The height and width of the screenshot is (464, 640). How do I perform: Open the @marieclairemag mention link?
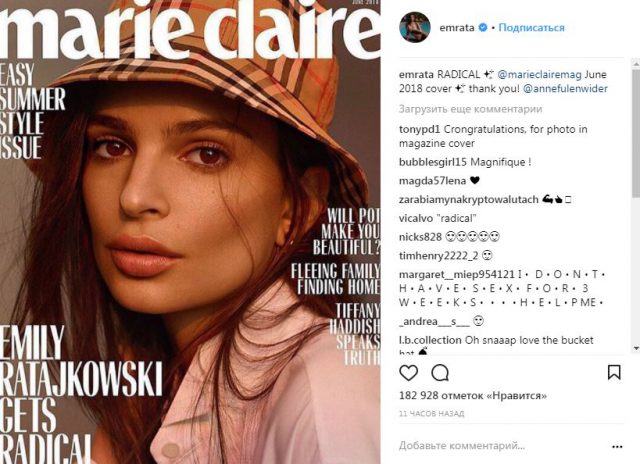[540, 75]
